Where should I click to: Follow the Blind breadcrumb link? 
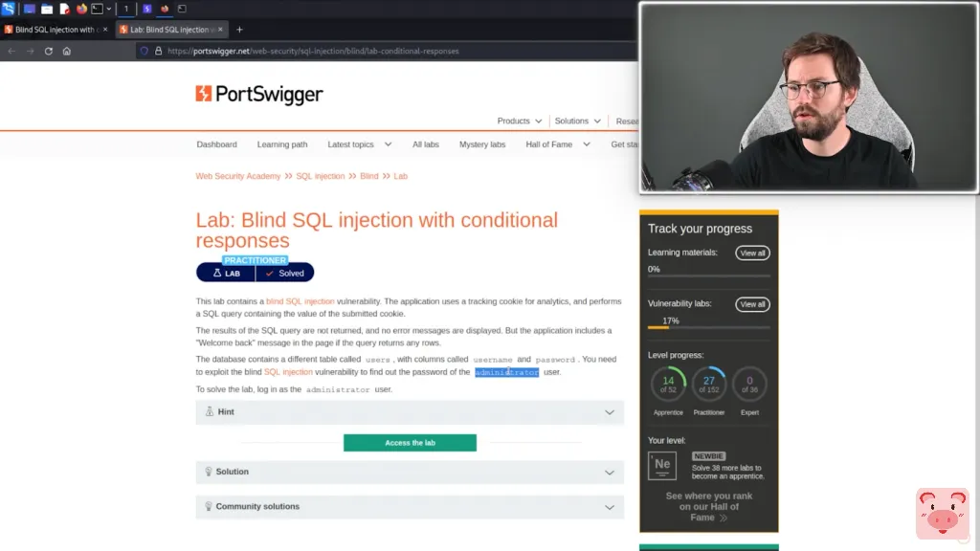pyautogui.click(x=368, y=176)
